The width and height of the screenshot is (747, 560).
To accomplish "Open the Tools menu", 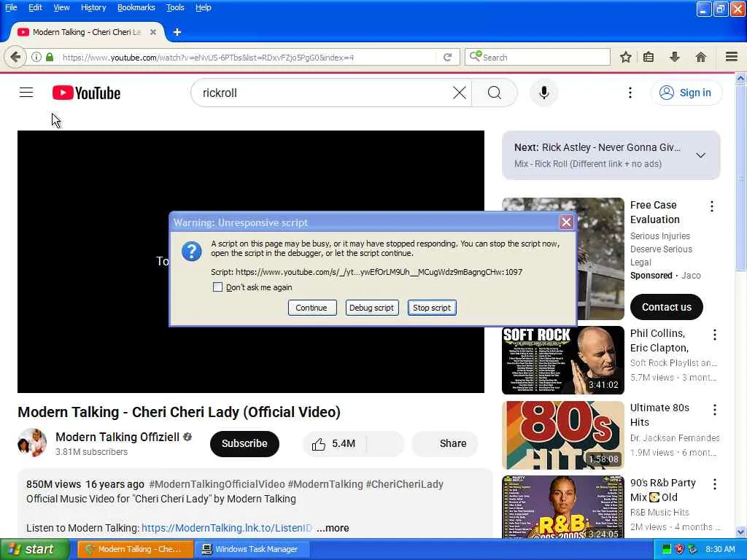I will (x=175, y=7).
